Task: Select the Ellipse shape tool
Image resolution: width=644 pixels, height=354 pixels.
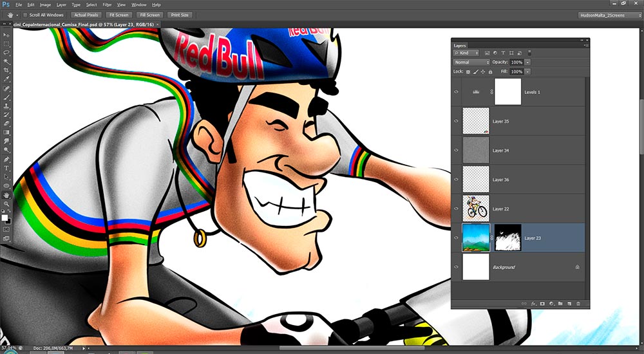Action: point(6,185)
